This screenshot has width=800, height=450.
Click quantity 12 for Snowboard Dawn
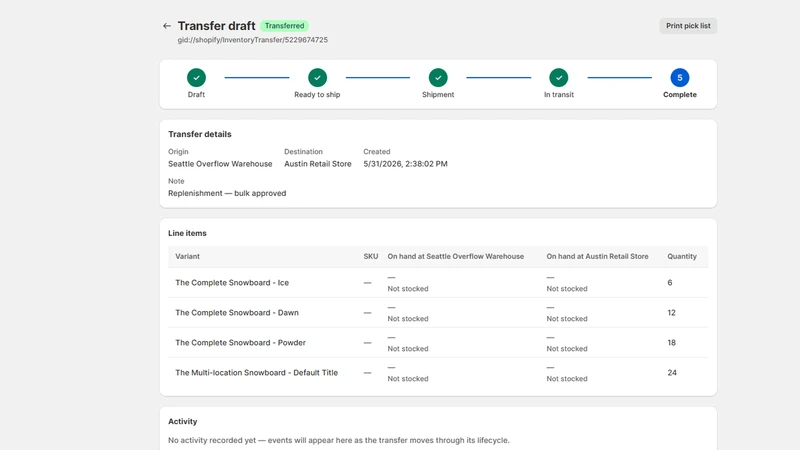coord(671,313)
